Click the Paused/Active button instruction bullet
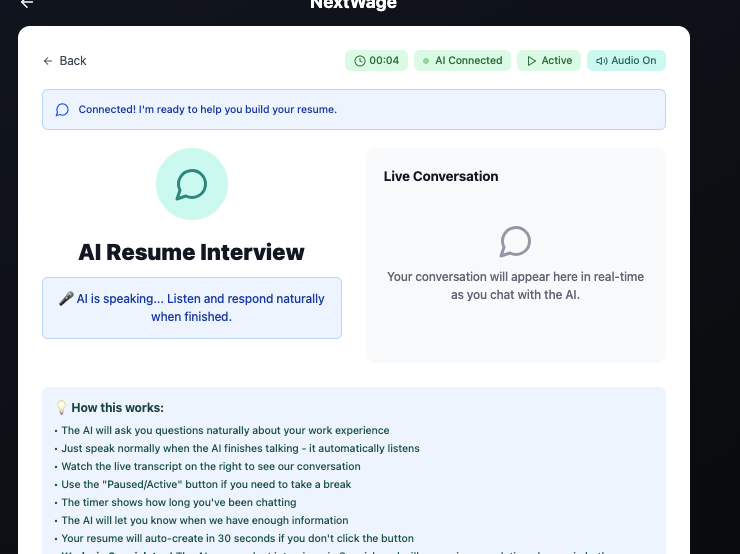Image resolution: width=740 pixels, height=554 pixels. tap(206, 484)
